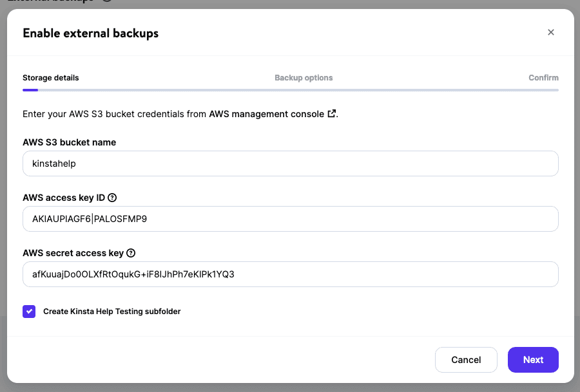Image resolution: width=580 pixels, height=392 pixels.
Task: Select the AWS S3 bucket name field
Action: point(290,163)
